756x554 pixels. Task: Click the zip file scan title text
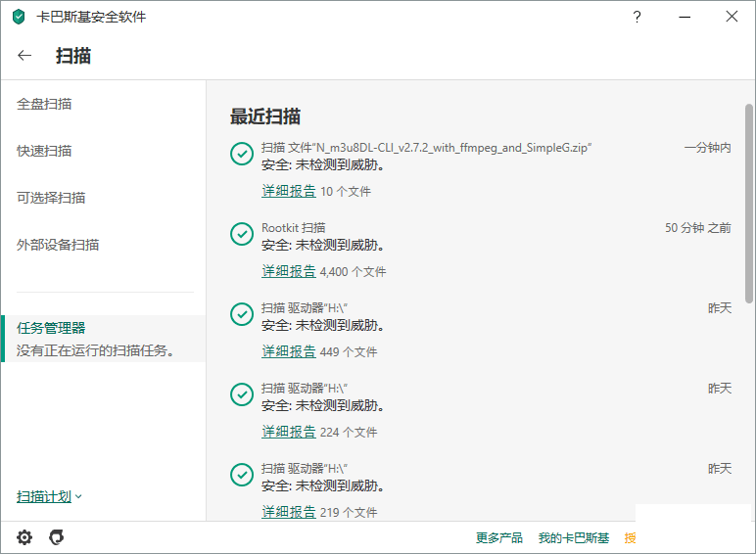tap(427, 148)
